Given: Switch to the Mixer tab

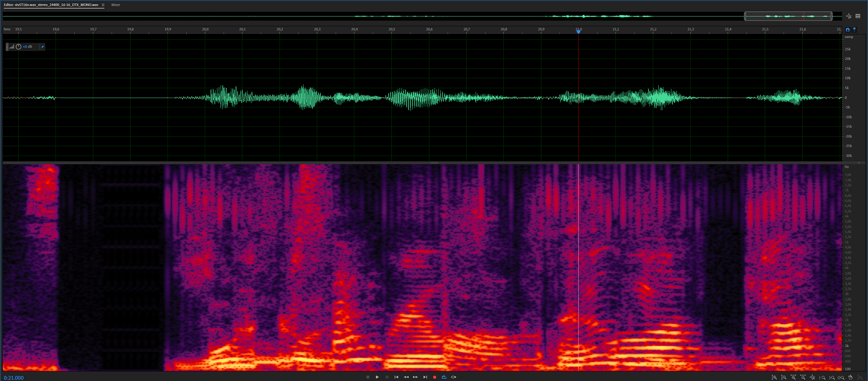Looking at the screenshot, I should tap(116, 5).
